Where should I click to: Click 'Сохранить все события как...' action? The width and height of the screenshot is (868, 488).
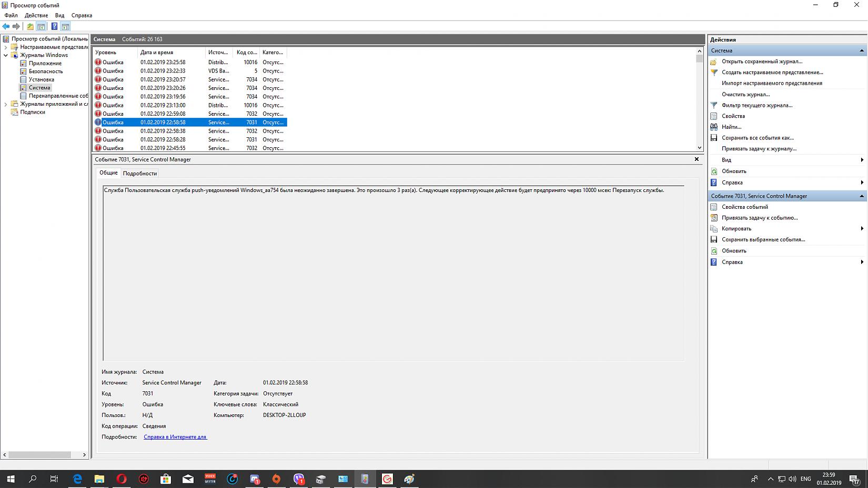758,138
